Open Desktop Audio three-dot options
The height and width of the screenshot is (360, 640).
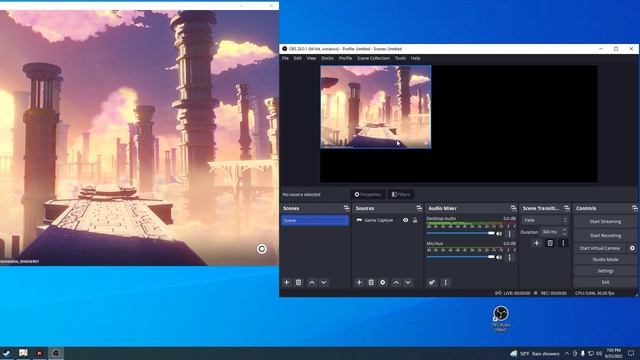(509, 233)
